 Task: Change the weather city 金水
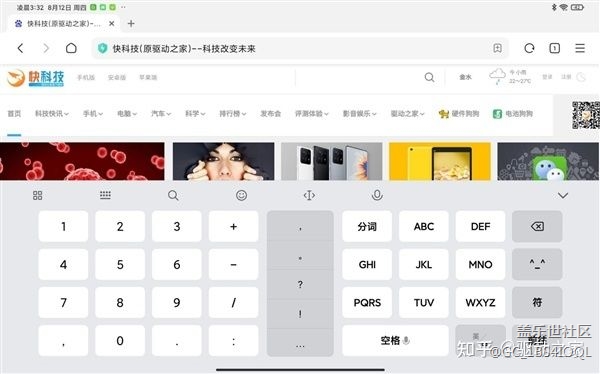click(465, 77)
